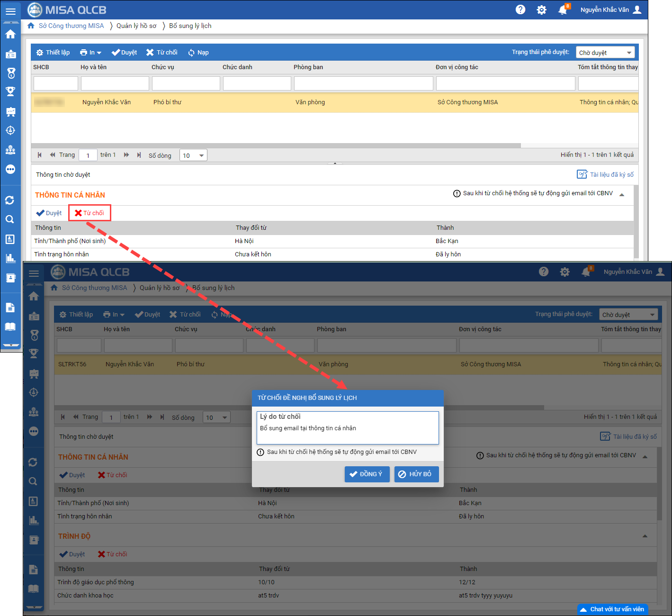Click the Lý do từ chối text field
This screenshot has width=672, height=616.
click(348, 429)
